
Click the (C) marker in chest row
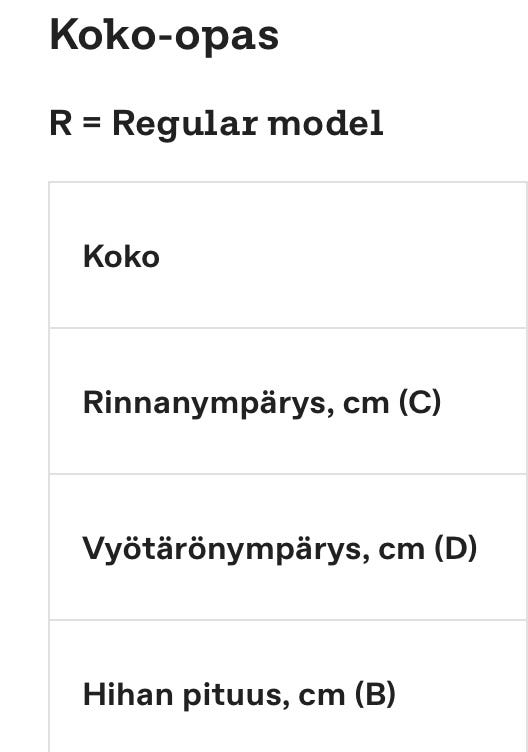(420, 402)
